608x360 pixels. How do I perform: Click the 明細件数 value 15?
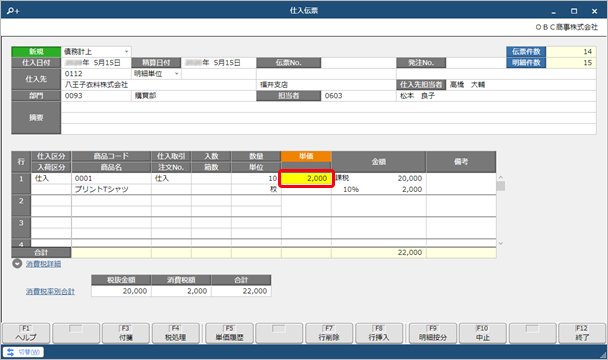point(571,63)
